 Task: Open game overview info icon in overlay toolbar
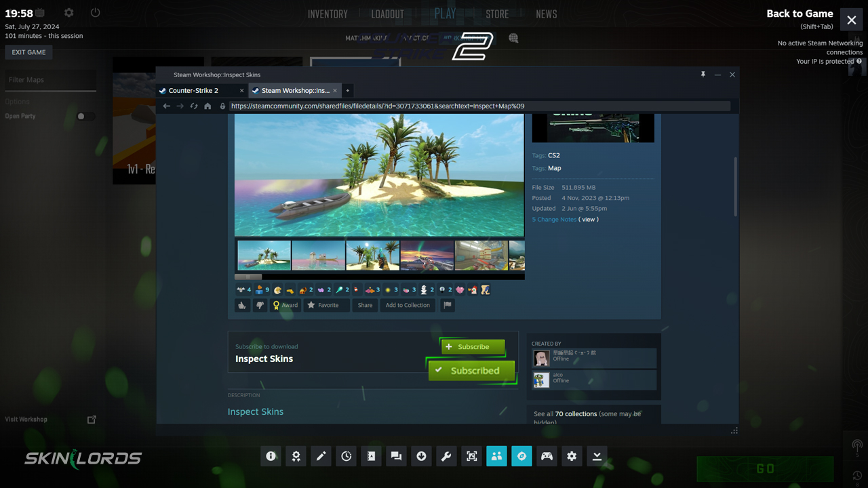271,456
